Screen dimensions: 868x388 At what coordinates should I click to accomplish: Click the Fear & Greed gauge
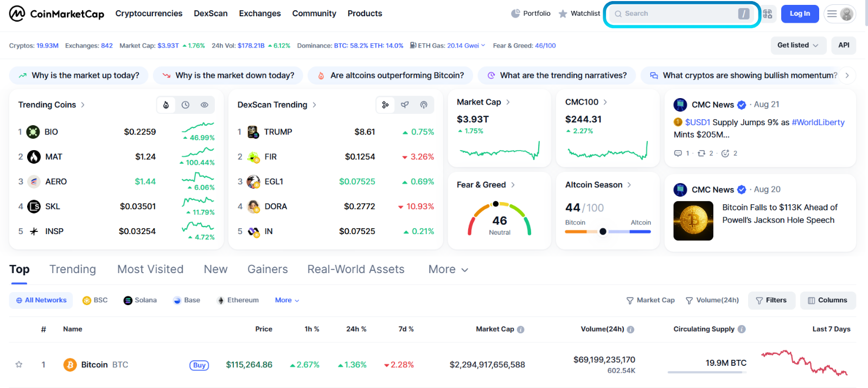500,218
